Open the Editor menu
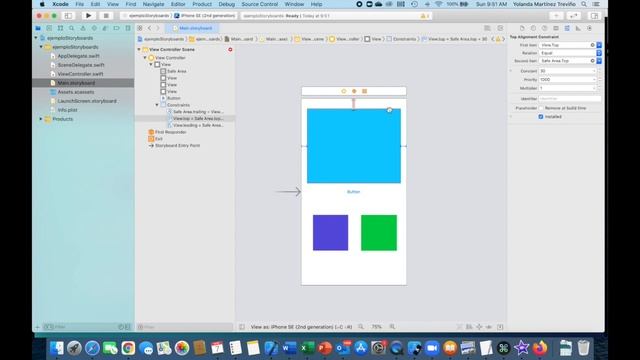 (x=178, y=4)
